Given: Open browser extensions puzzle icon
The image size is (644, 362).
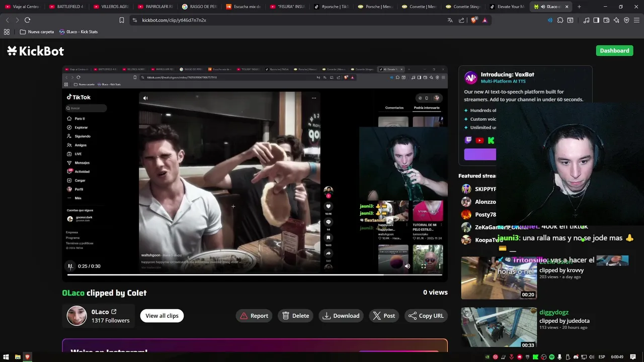Looking at the screenshot, I should [560, 20].
